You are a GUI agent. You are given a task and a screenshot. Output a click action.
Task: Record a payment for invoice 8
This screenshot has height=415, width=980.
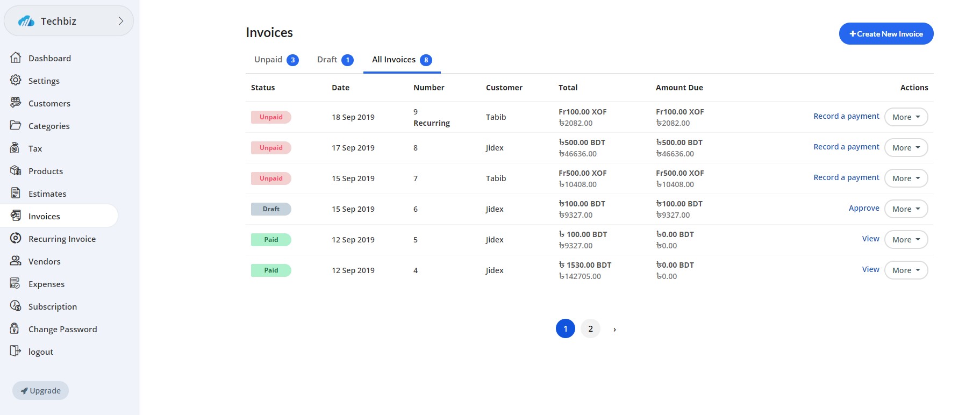click(846, 147)
